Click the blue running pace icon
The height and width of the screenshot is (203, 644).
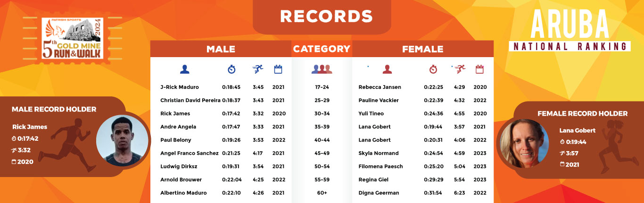257,69
